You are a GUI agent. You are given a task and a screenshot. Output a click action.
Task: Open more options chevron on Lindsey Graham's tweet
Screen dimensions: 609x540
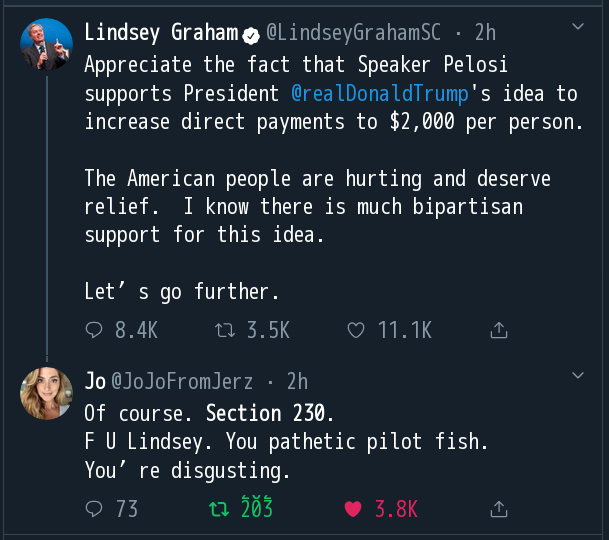[577, 26]
